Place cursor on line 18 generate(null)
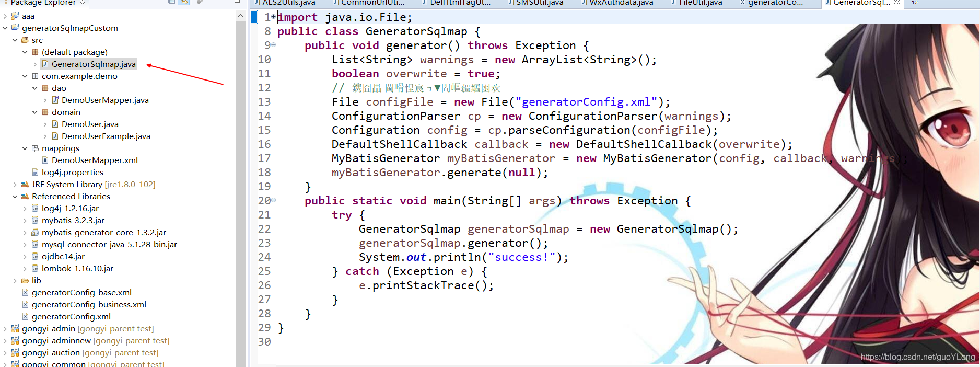 (x=440, y=173)
